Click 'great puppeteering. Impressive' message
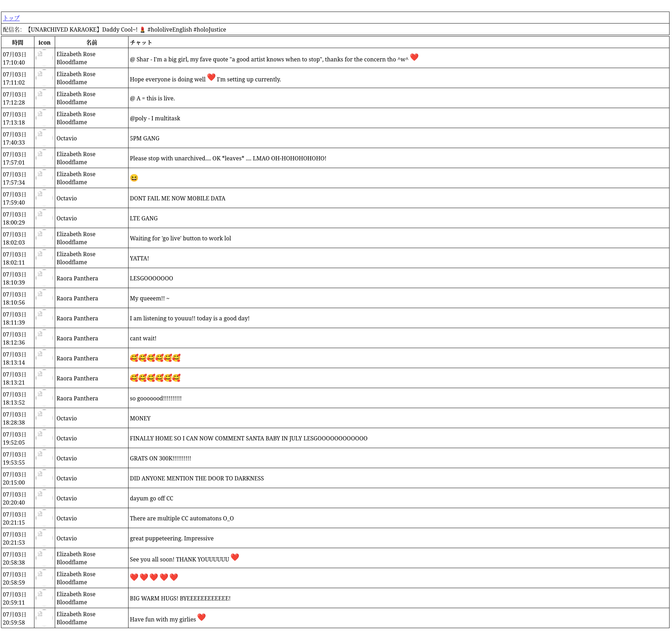Viewport: 672px width, 639px height. [172, 538]
